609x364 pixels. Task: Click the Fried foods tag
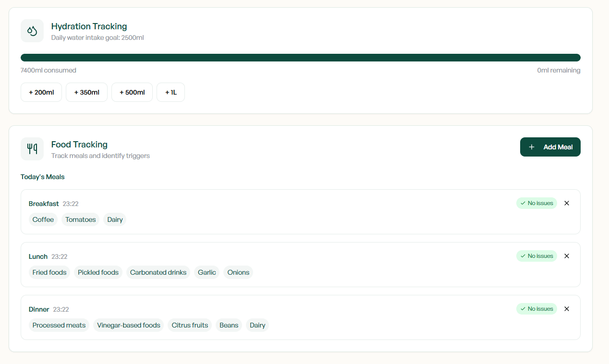point(49,272)
